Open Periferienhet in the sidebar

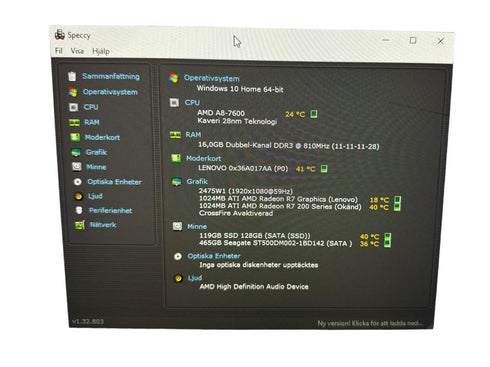110,211
